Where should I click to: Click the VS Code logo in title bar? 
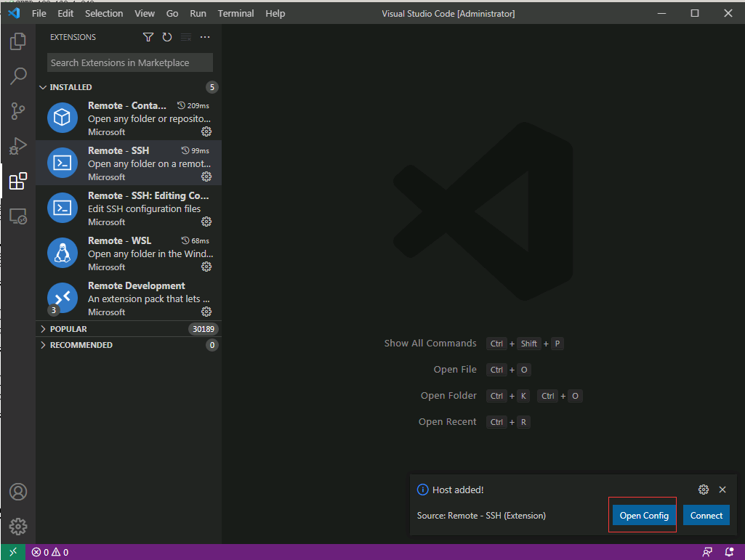(15, 13)
